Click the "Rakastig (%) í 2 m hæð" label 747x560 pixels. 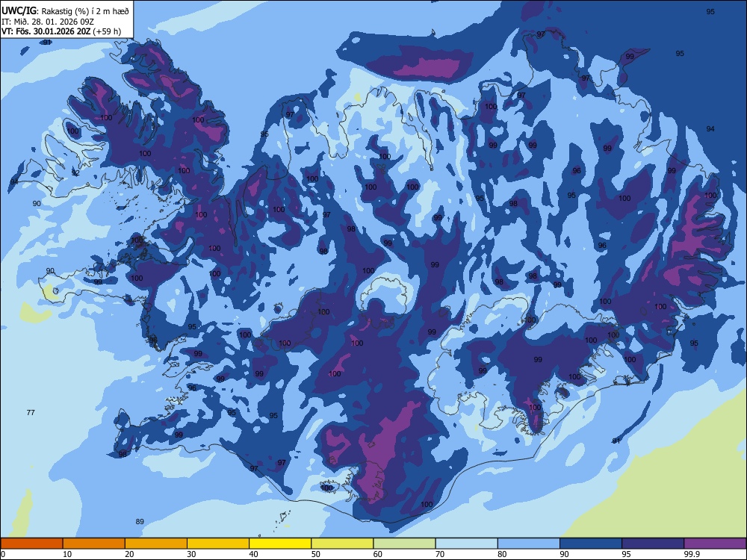click(x=86, y=11)
